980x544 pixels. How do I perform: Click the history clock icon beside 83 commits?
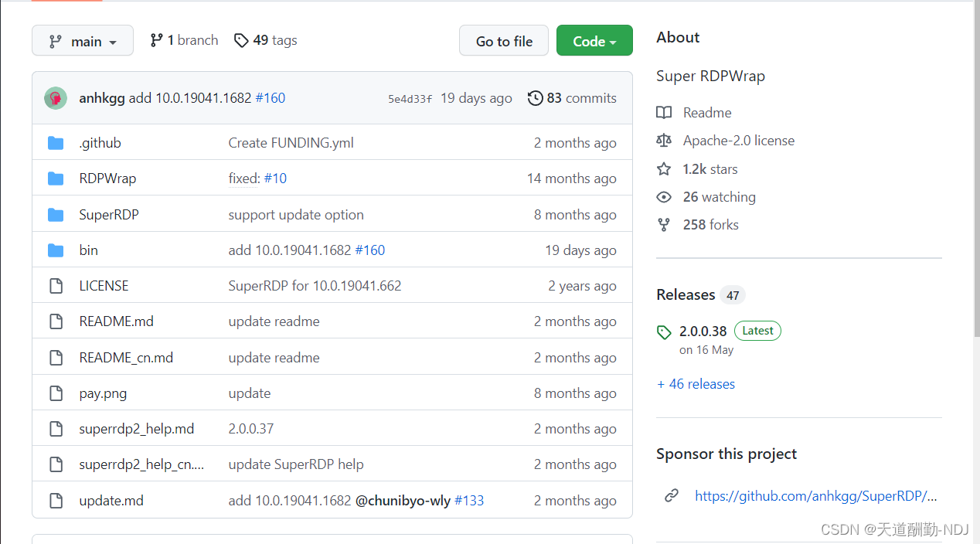pos(535,98)
